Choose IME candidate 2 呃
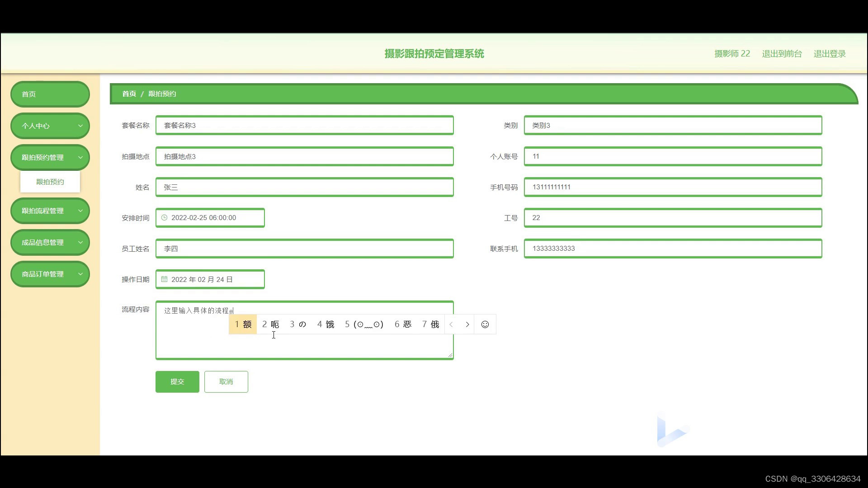The image size is (868, 488). (x=270, y=324)
